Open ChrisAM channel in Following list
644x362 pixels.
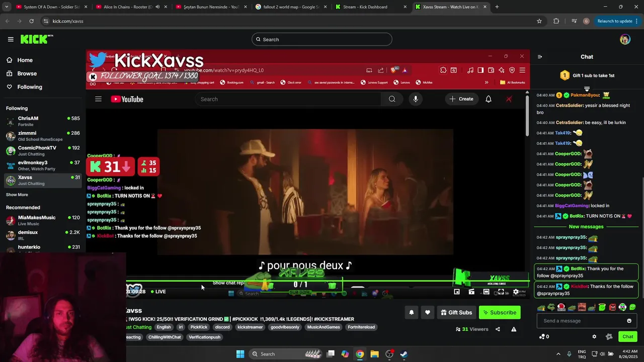coord(43,121)
